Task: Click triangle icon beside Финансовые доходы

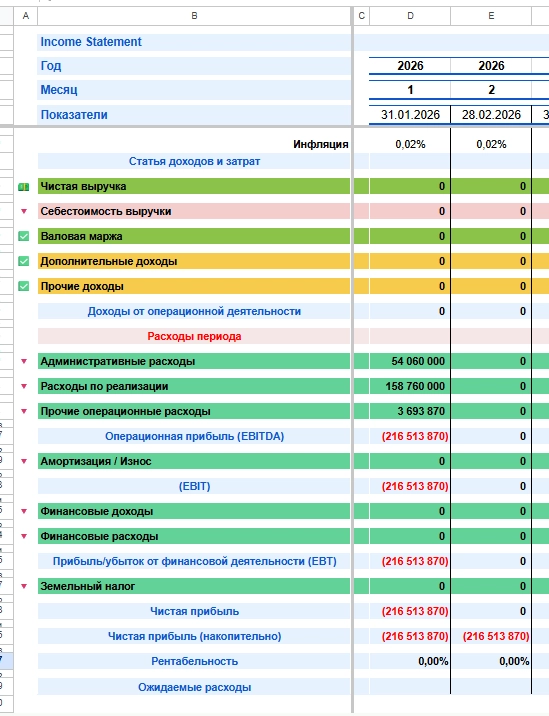Action: pyautogui.click(x=24, y=511)
